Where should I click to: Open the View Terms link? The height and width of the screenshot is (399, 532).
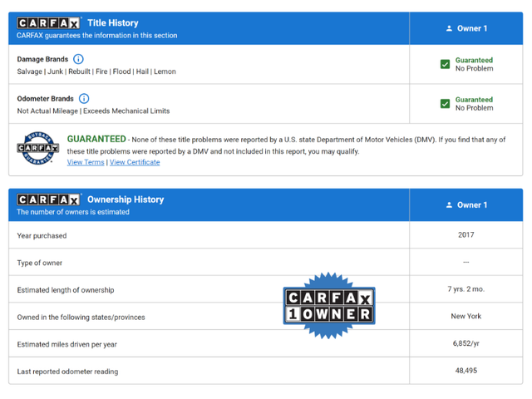click(x=86, y=163)
